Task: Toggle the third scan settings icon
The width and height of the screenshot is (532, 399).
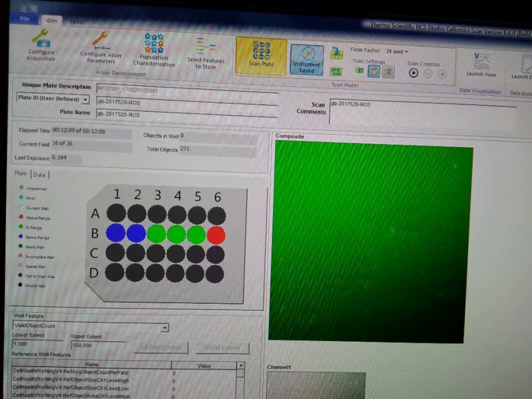Action: click(388, 72)
